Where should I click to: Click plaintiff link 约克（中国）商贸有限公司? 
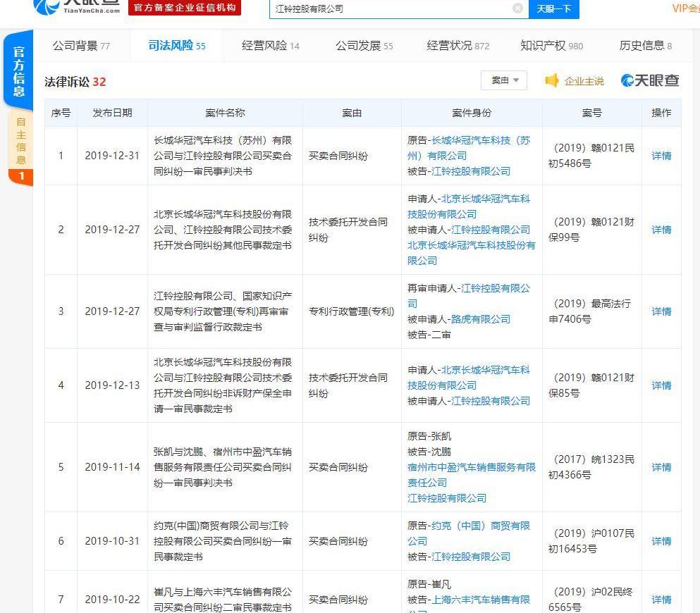pyautogui.click(x=469, y=533)
